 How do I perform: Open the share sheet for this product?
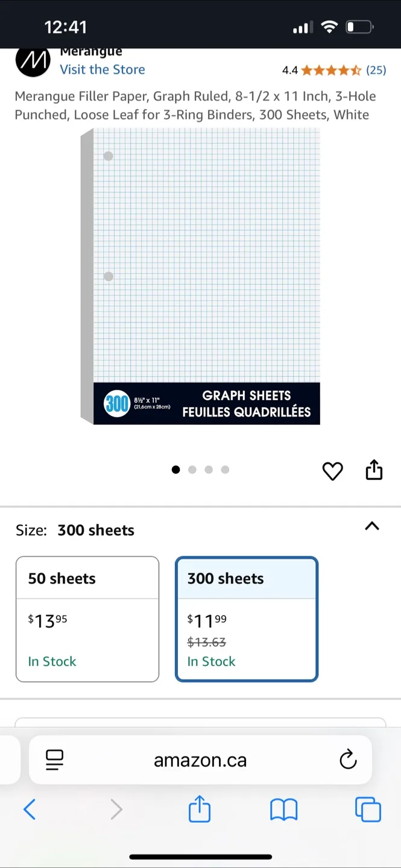pos(373,471)
